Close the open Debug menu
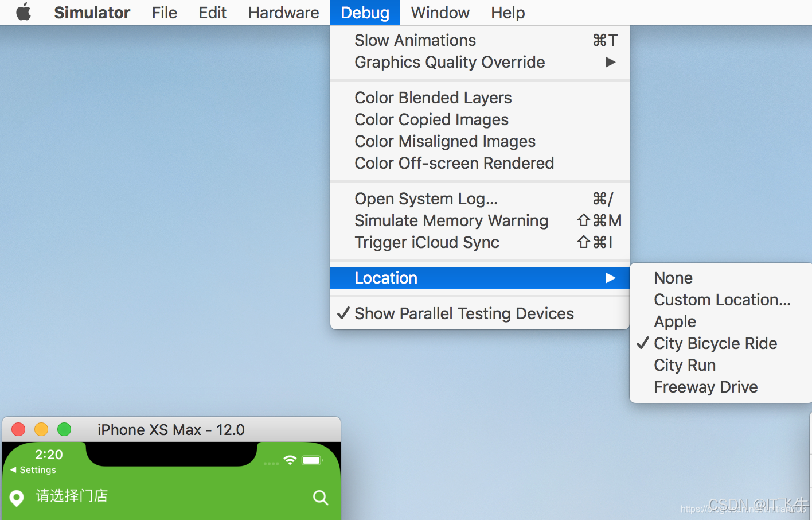812x520 pixels. 365,13
